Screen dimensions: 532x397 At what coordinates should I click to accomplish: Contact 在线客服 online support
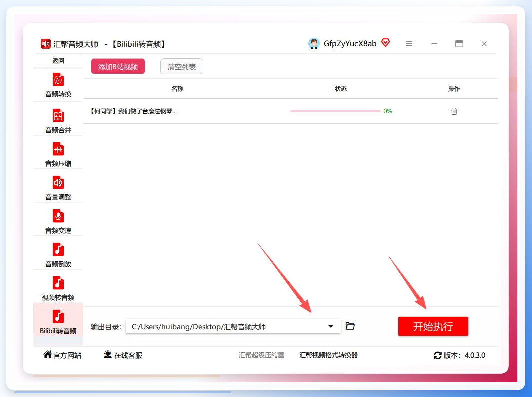(123, 355)
